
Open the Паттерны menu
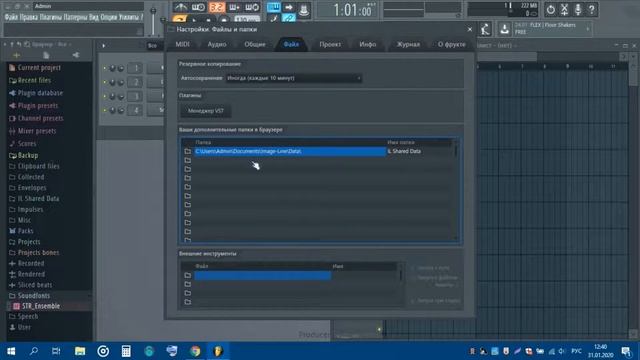[x=75, y=17]
